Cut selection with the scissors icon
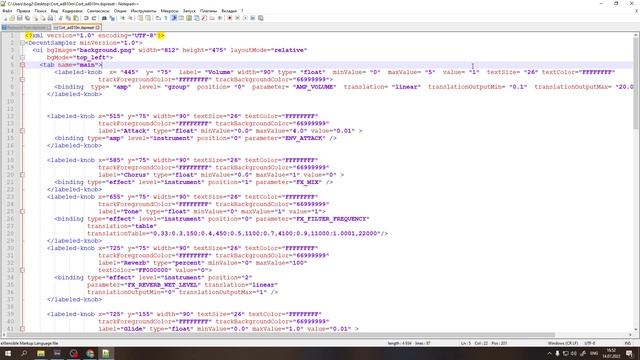This screenshot has height=360, width=640. 60,18
